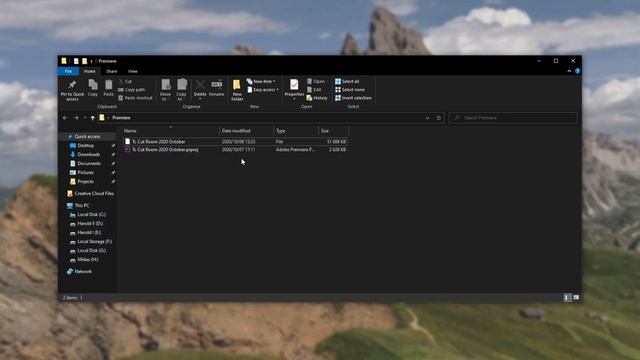Refresh the Premiere folder view
Viewport: 640px width, 360px height.
(439, 118)
